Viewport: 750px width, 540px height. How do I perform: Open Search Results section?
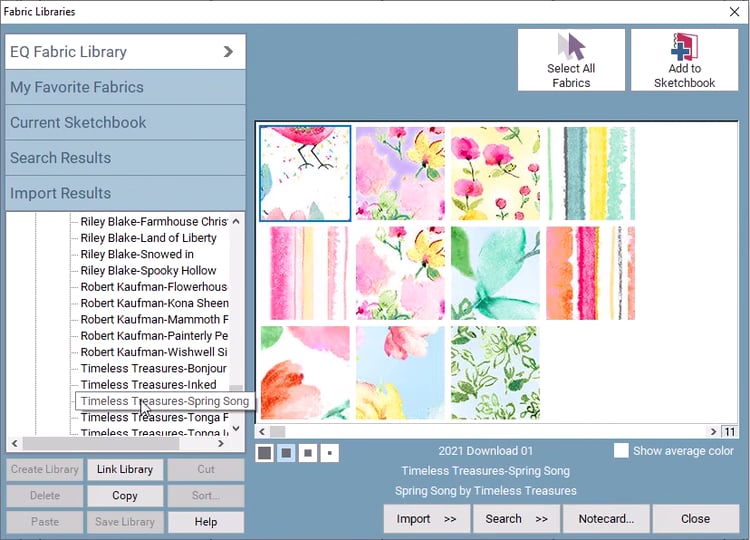(x=125, y=158)
